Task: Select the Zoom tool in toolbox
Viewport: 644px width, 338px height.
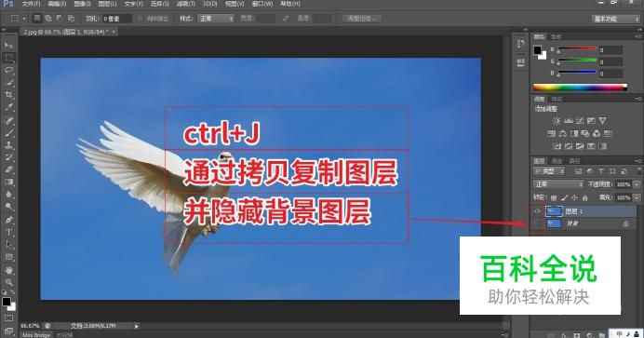Action: (x=8, y=282)
